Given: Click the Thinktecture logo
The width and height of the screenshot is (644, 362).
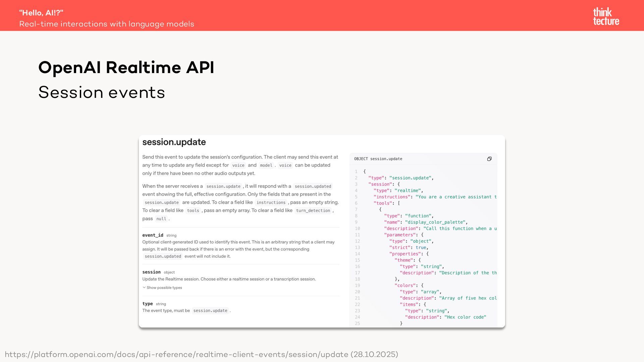Looking at the screenshot, I should click(x=606, y=16).
